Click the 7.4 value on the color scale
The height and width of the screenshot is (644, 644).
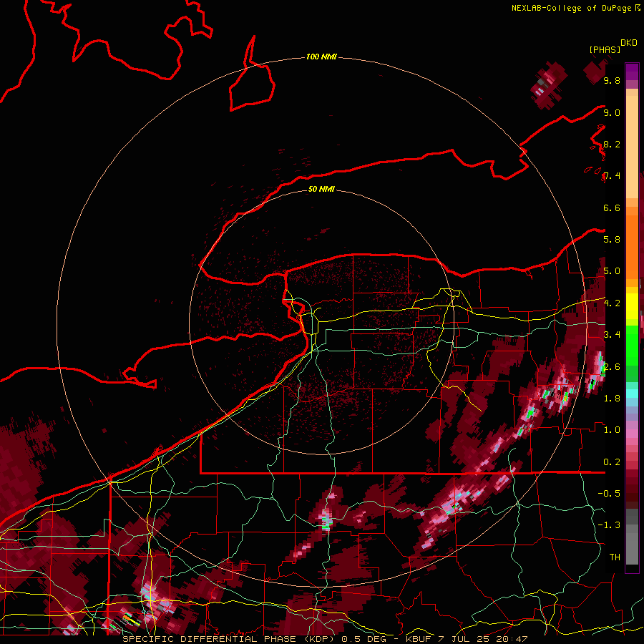(x=612, y=176)
